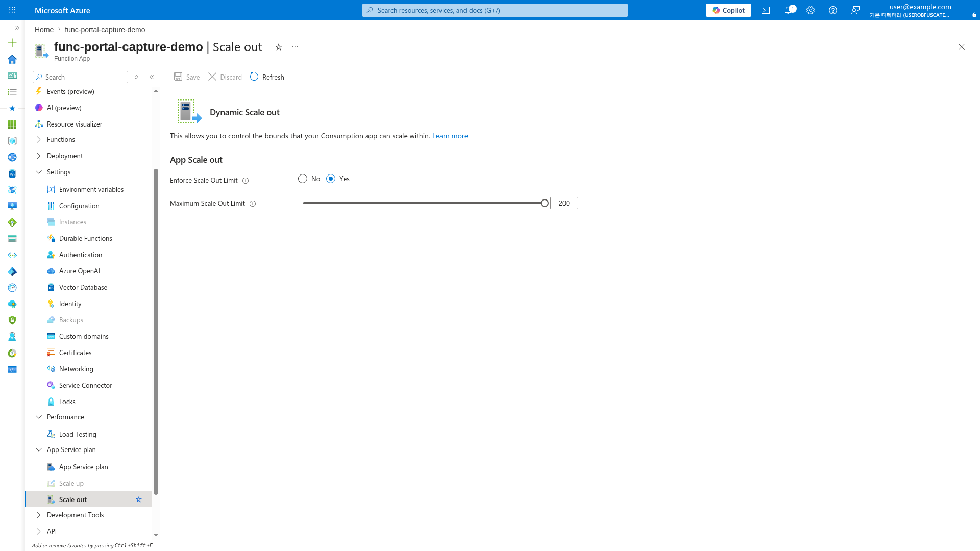This screenshot has height=551, width=980.
Task: Click the info icon beside Enforce Scale Out Limit
Action: pos(246,181)
